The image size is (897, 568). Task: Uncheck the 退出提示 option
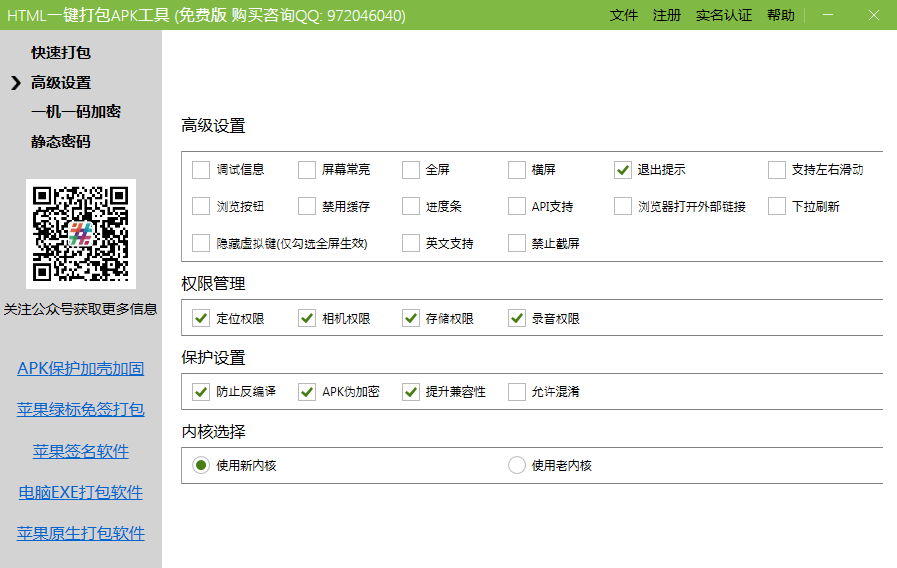(x=623, y=170)
